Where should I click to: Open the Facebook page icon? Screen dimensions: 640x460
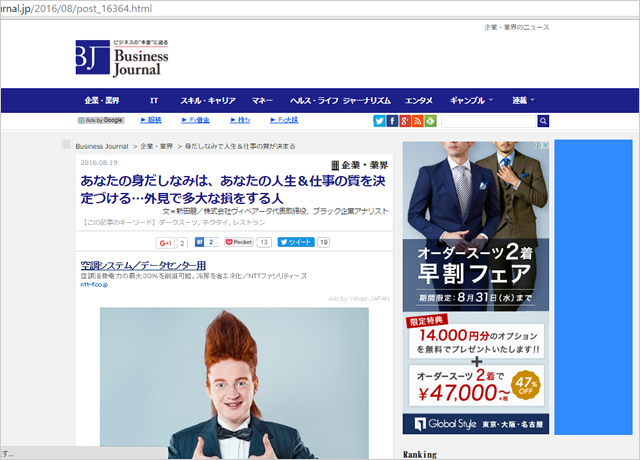(x=392, y=121)
